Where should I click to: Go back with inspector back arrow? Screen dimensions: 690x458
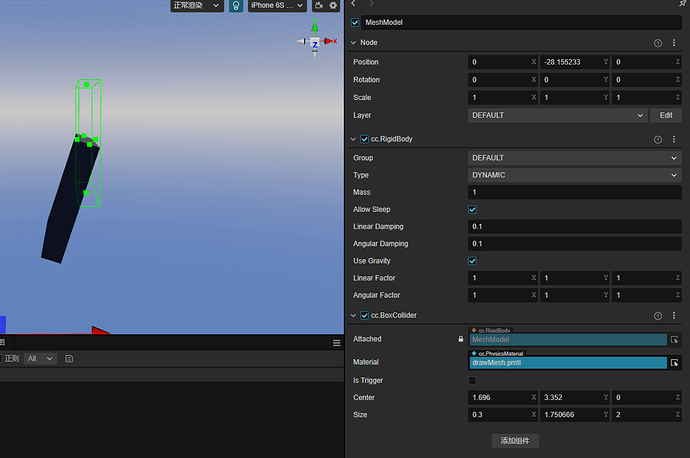coord(353,4)
